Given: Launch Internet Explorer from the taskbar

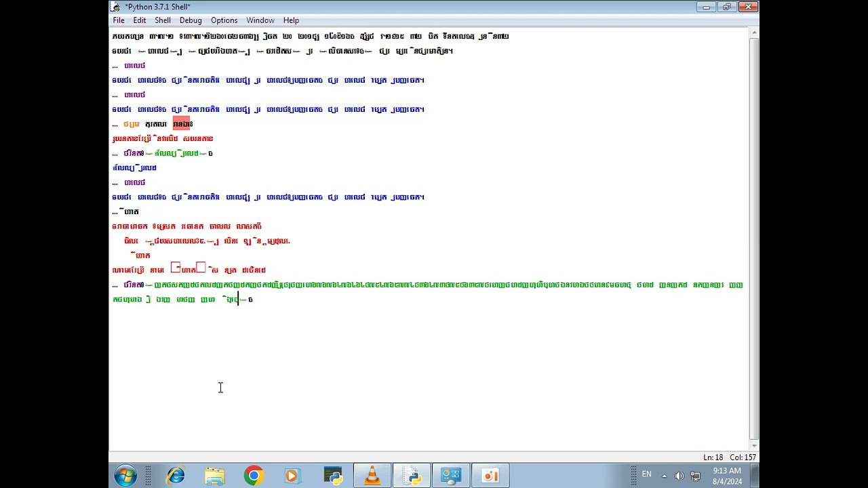Looking at the screenshot, I should (x=176, y=476).
